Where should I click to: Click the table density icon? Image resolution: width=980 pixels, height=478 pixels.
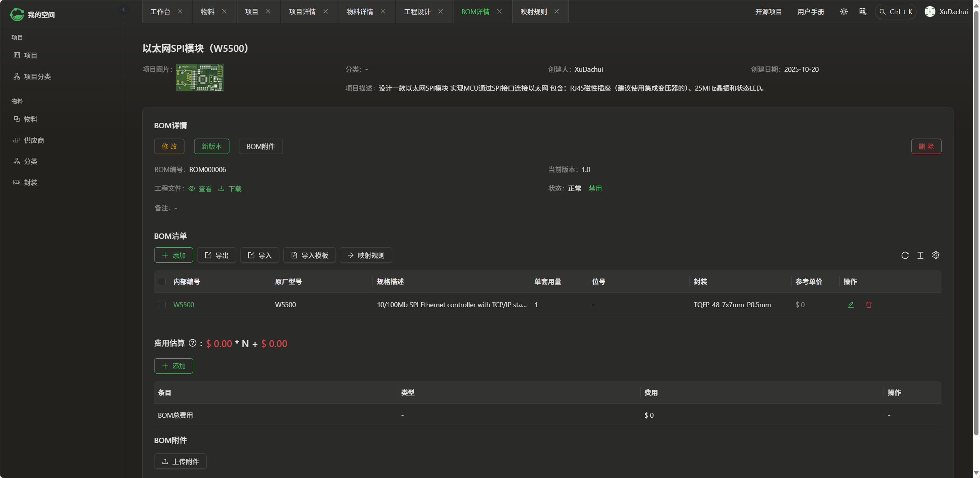click(x=920, y=255)
